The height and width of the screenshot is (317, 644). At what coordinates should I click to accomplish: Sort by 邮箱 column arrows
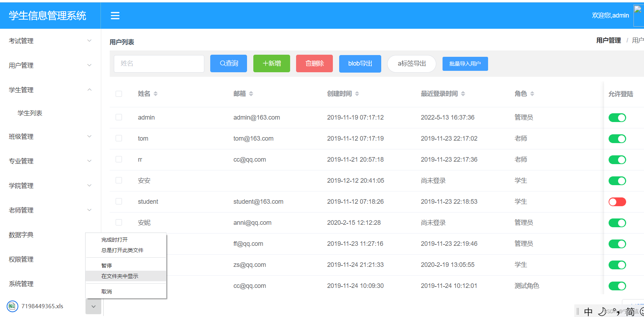coord(251,94)
